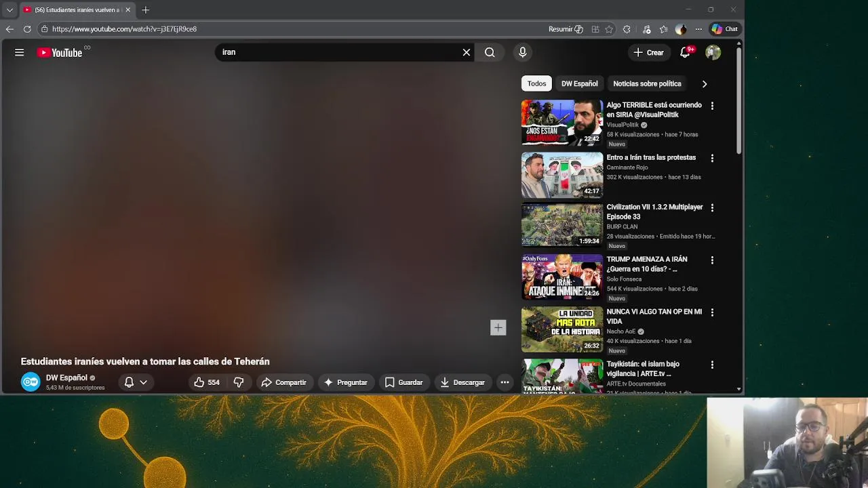Open options for Tayikistán video
Image resolution: width=868 pixels, height=488 pixels.
pyautogui.click(x=712, y=365)
